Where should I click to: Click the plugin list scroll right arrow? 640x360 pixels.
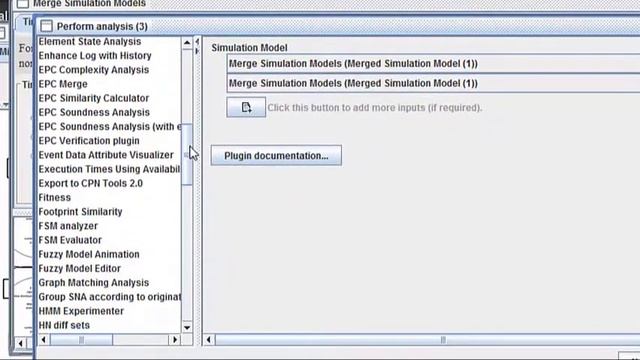click(x=175, y=340)
